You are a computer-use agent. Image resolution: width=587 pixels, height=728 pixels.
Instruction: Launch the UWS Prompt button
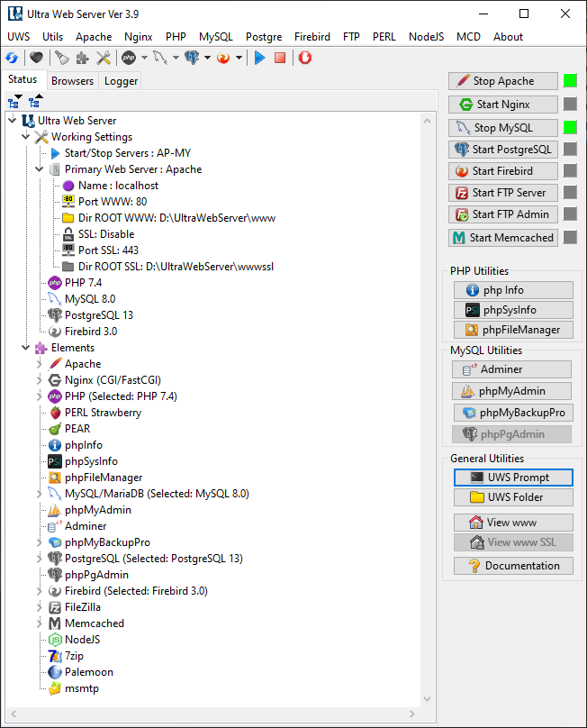tap(513, 478)
